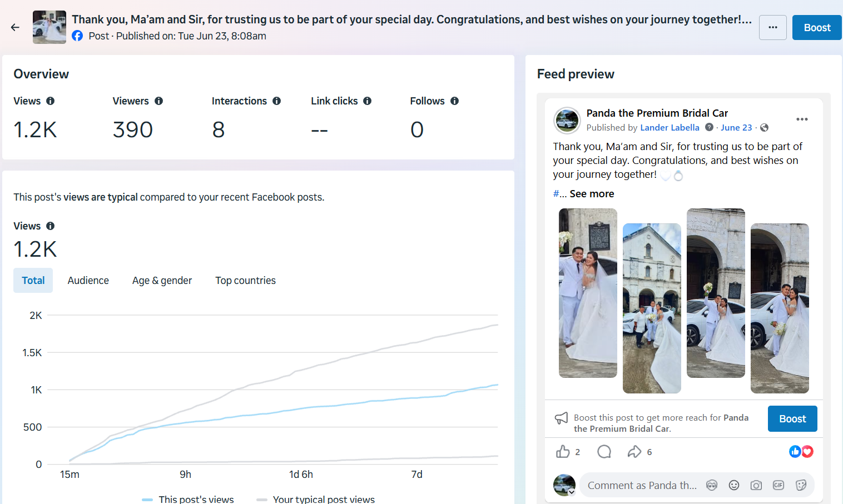Switch to the Top countries tab

(246, 281)
